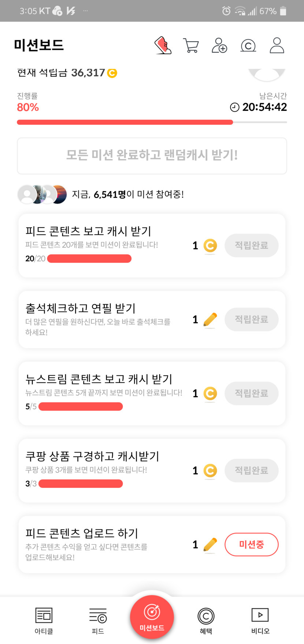Image resolution: width=304 pixels, height=644 pixels.
Task: Tap the participant avatars thumbnail group
Action: tap(42, 194)
